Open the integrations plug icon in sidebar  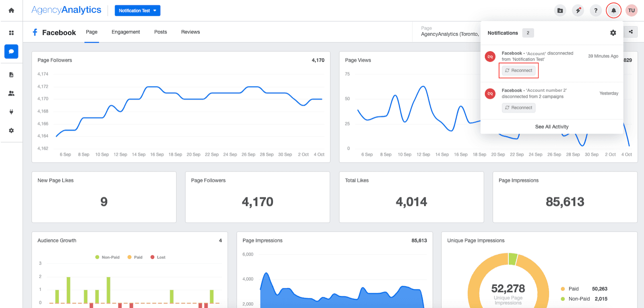tap(11, 112)
